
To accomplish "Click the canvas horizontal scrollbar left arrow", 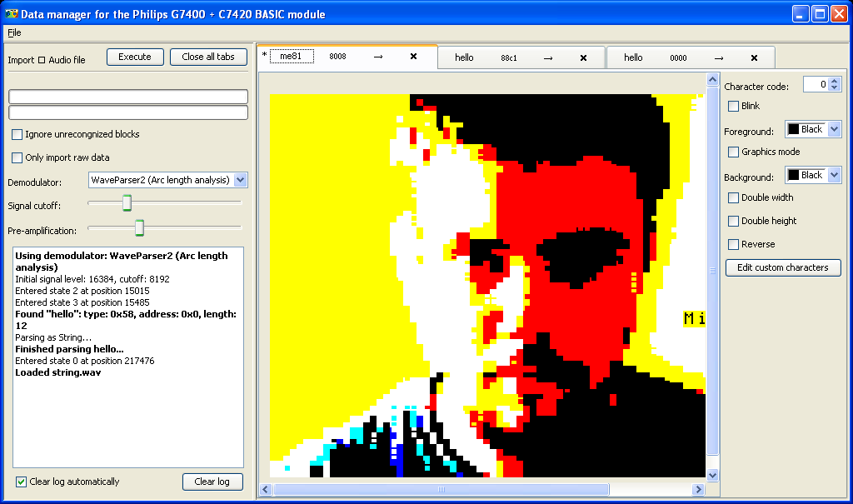I will [x=266, y=489].
